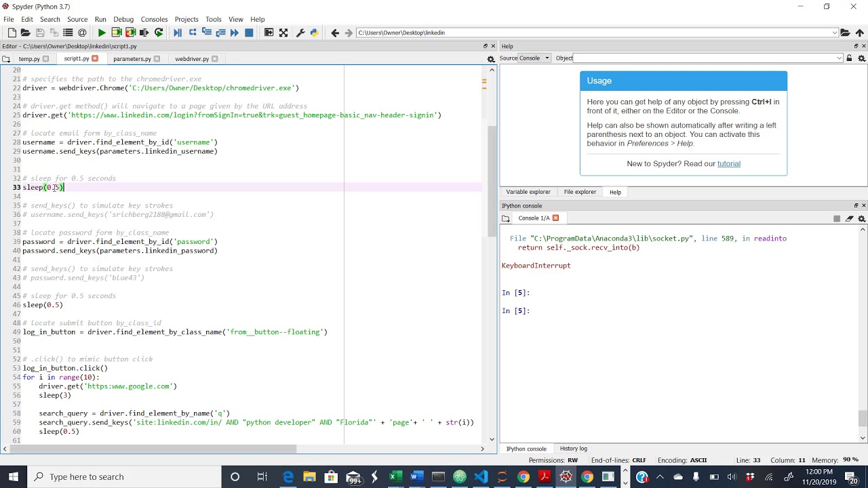The height and width of the screenshot is (488, 868).
Task: Open Excel from the taskbar
Action: tap(395, 477)
